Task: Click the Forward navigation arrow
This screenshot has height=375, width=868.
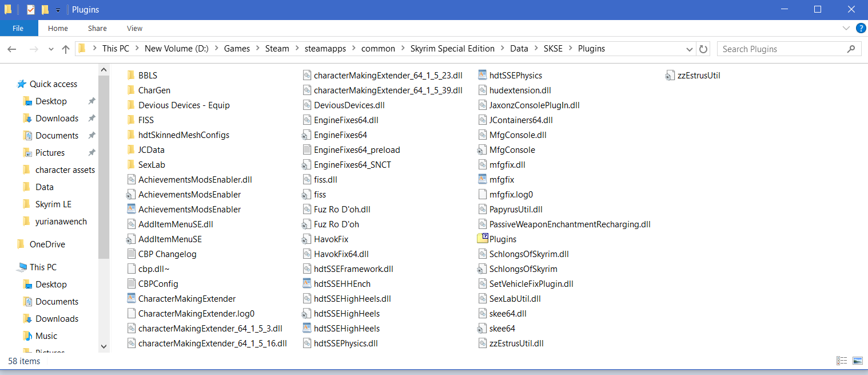Action: [33, 49]
